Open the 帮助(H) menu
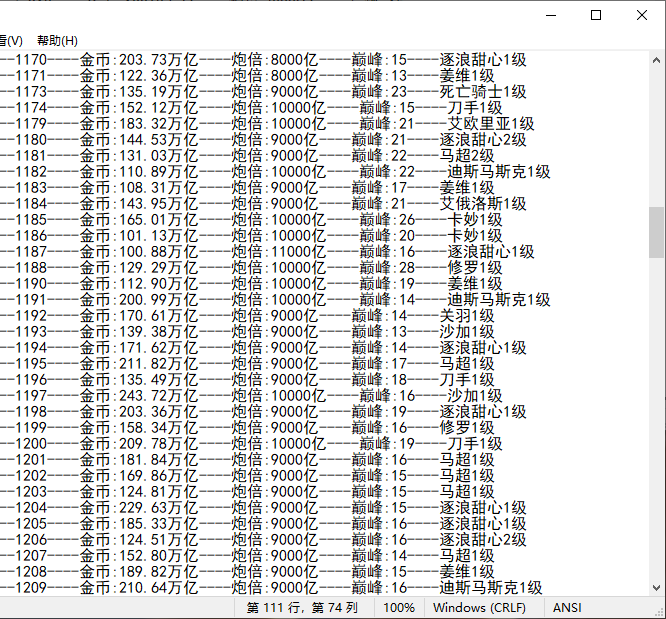 (57, 40)
